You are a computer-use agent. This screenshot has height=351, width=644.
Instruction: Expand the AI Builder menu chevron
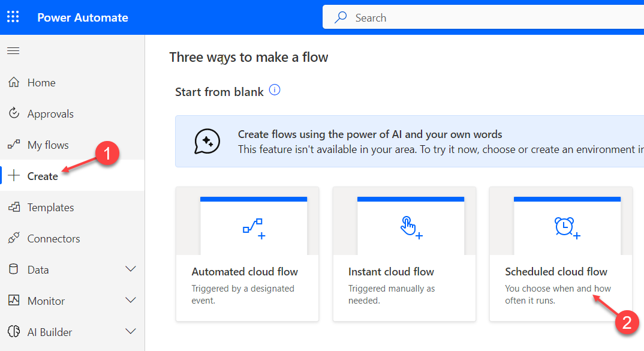131,331
